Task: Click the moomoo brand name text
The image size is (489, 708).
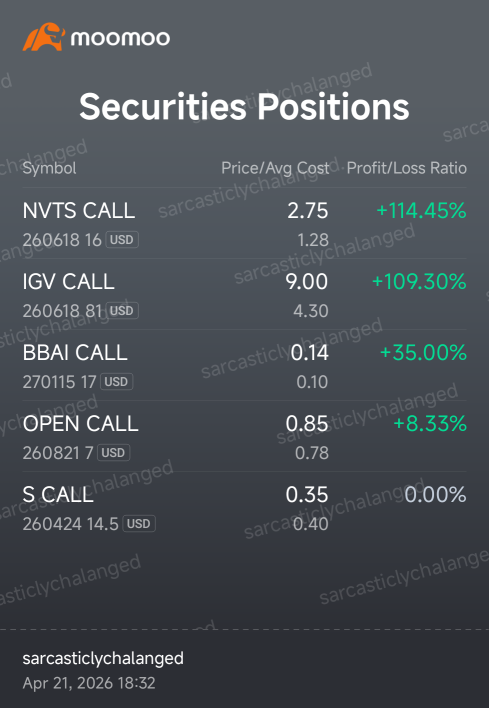Action: [120, 38]
